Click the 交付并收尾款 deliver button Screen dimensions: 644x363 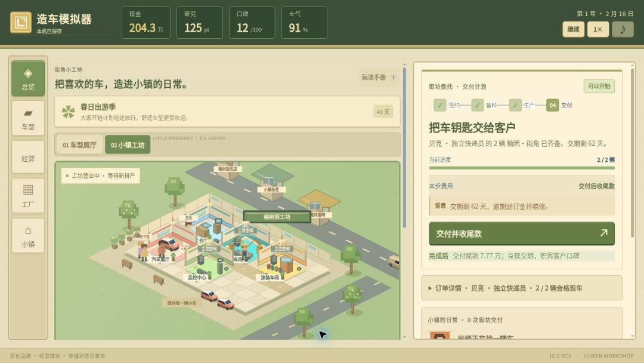[522, 233]
